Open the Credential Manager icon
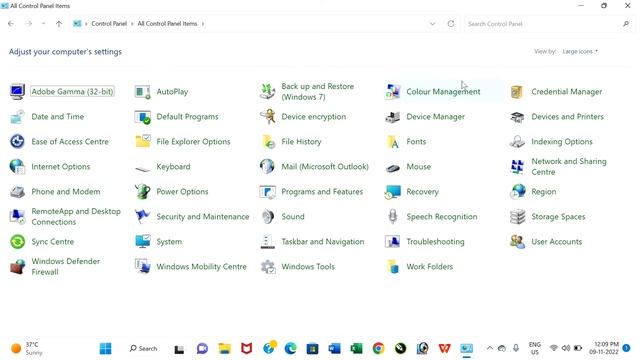 pos(517,91)
